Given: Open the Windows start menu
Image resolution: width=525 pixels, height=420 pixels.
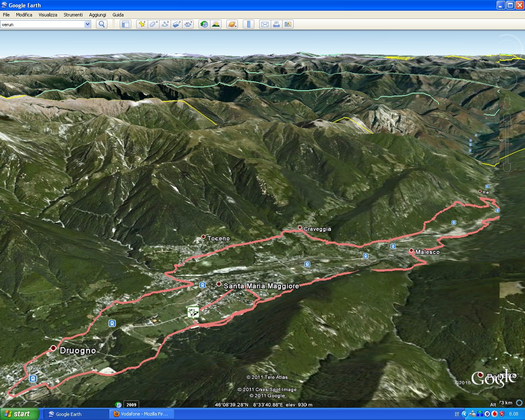Looking at the screenshot, I should (x=20, y=414).
